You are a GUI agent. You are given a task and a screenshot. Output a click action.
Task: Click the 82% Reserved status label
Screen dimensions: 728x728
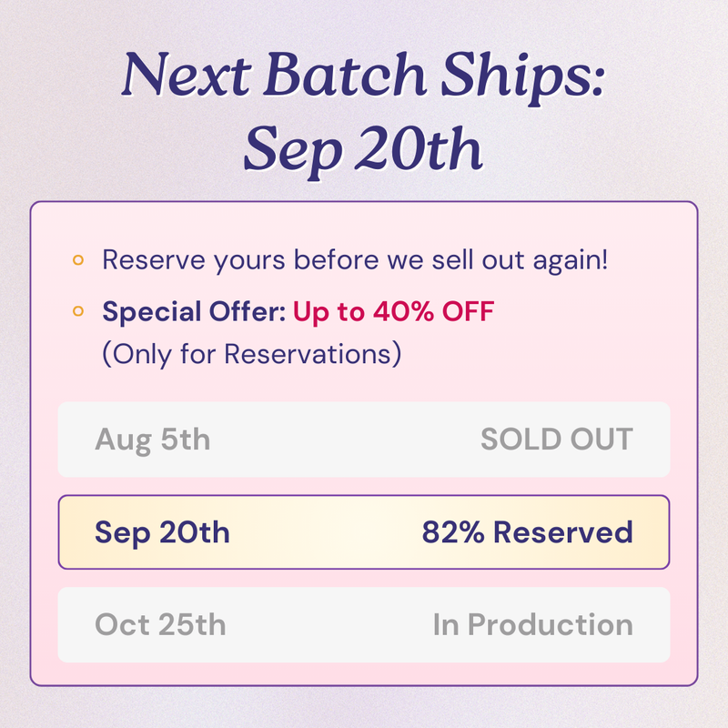527,532
